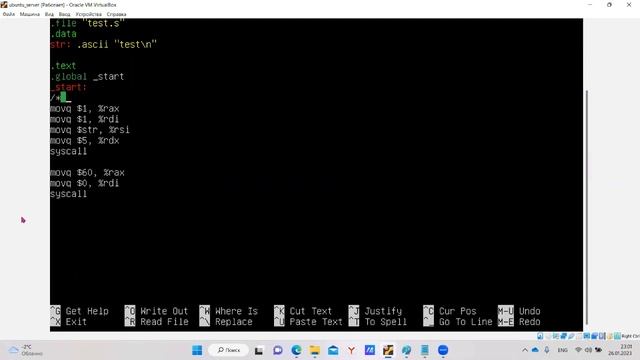This screenshot has height=360, width=640.
Task: Click the VirtualBox icon in title bar
Action: (x=4, y=4)
